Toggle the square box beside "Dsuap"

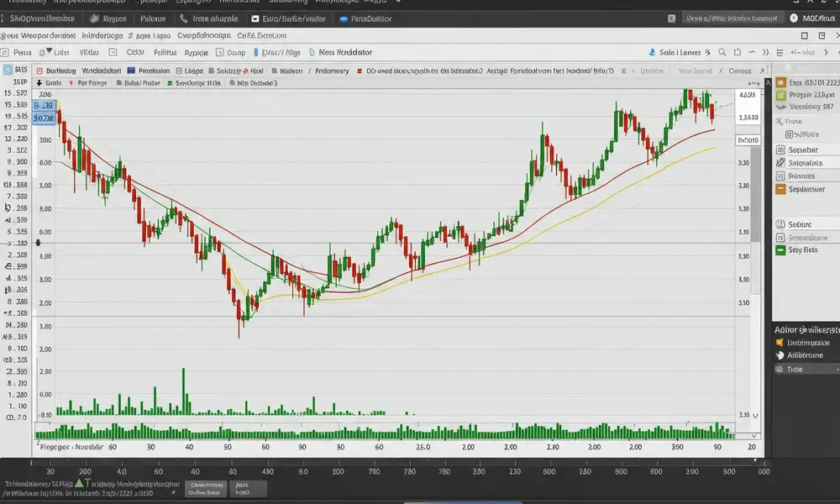[x=219, y=52]
